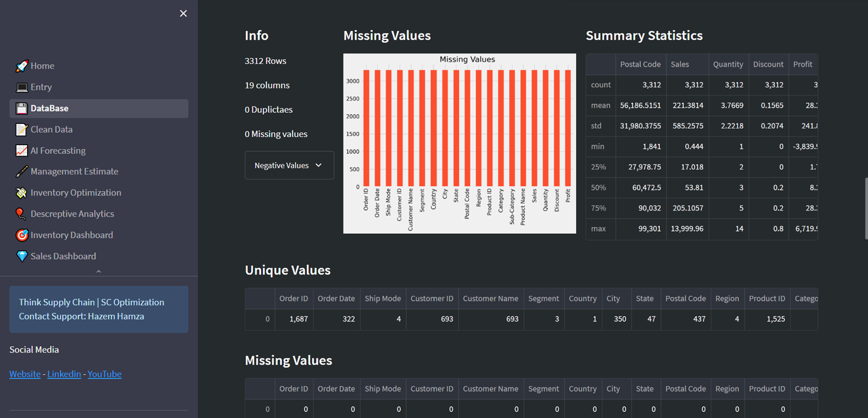Click the rocket icon next to Home
Image resolution: width=868 pixels, height=418 pixels.
[x=22, y=66]
